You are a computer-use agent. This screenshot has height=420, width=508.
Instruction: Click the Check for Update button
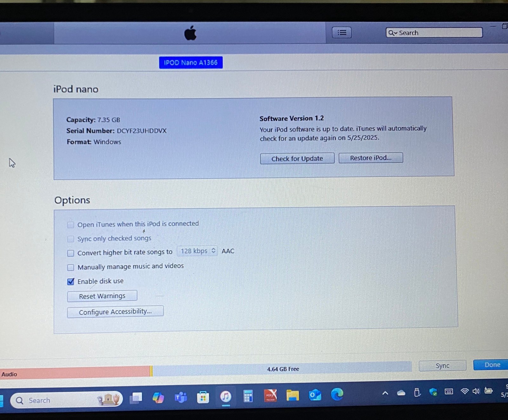[297, 158]
